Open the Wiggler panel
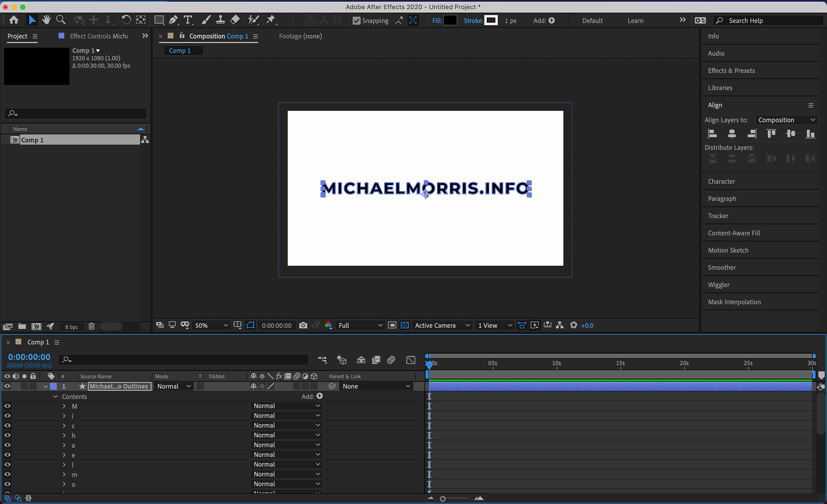This screenshot has height=504, width=827. pyautogui.click(x=719, y=284)
